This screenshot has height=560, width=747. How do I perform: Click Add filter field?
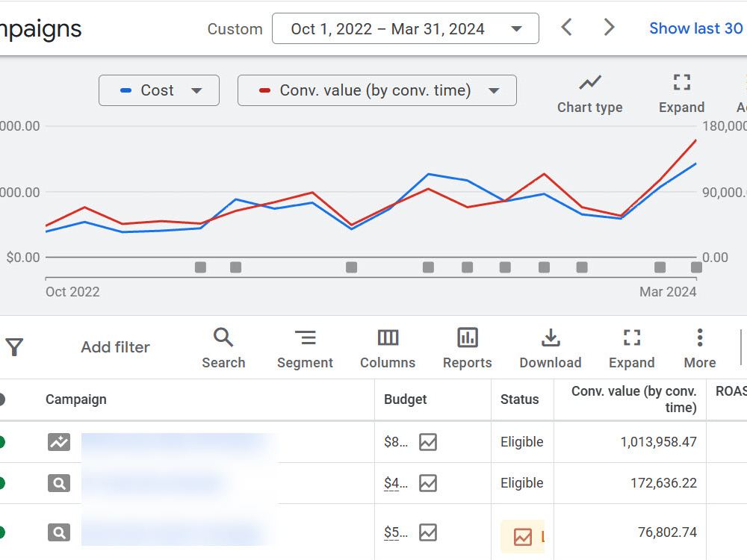tap(115, 347)
